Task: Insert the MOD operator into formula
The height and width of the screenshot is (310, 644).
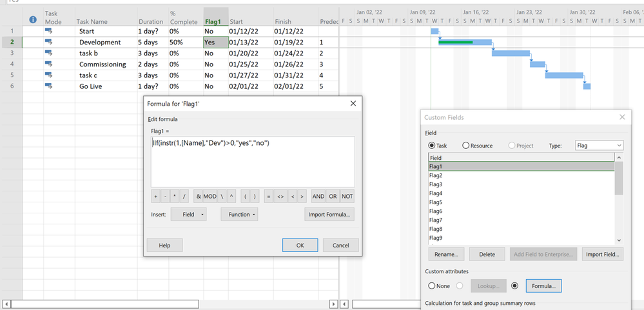Action: point(210,197)
